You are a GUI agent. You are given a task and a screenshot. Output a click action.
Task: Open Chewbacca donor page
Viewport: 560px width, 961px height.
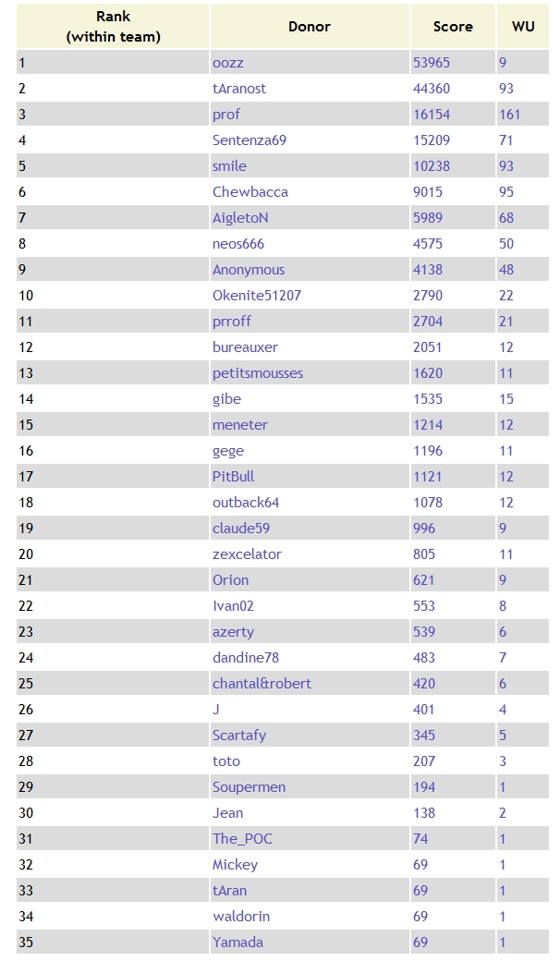[x=250, y=192]
